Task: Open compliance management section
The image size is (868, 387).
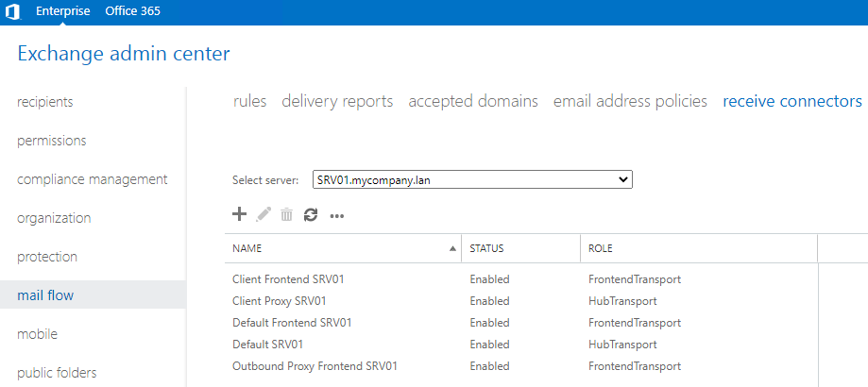Action: 93,179
